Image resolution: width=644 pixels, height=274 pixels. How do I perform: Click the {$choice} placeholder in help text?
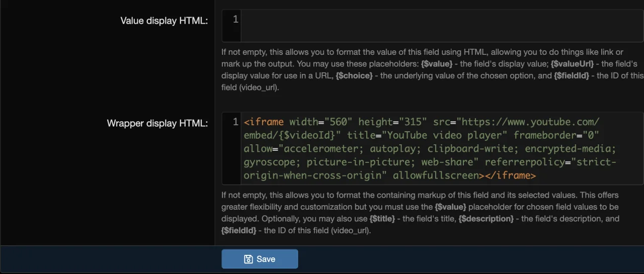[354, 75]
